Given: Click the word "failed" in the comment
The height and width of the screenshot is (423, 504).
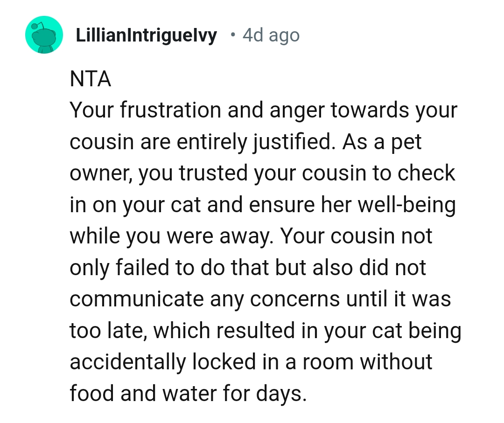Looking at the screenshot, I should pyautogui.click(x=142, y=268).
